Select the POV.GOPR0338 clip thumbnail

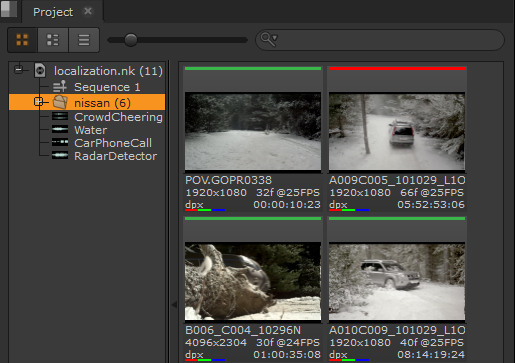(253, 131)
